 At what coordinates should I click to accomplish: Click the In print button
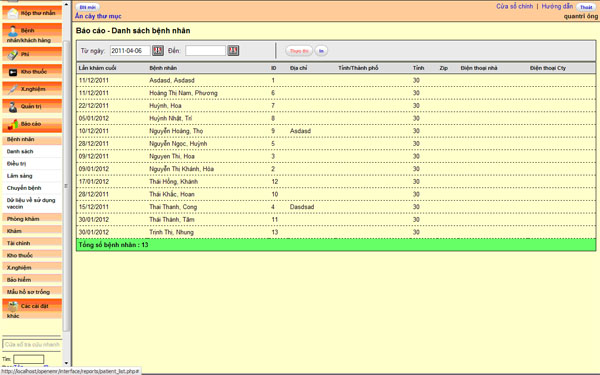[321, 51]
